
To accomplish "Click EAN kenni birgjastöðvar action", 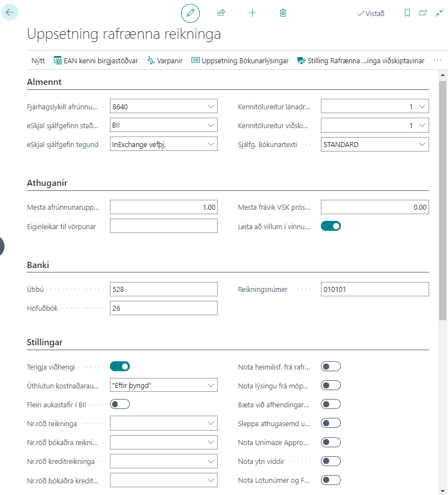I will click(x=95, y=61).
